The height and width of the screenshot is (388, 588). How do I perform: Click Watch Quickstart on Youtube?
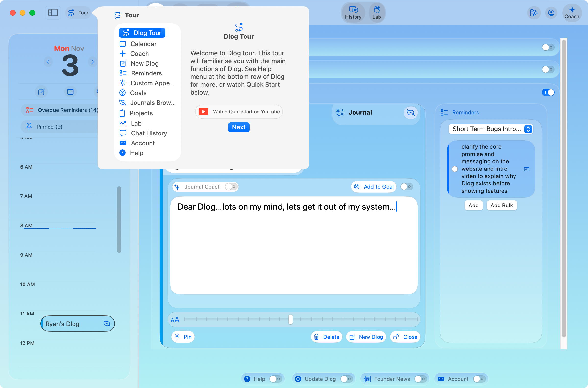(x=239, y=112)
